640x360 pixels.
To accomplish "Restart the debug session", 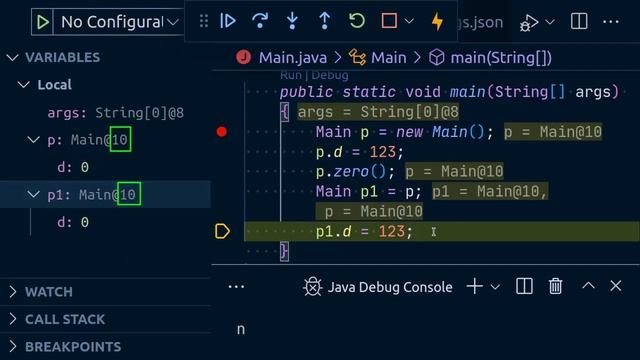I will 357,21.
